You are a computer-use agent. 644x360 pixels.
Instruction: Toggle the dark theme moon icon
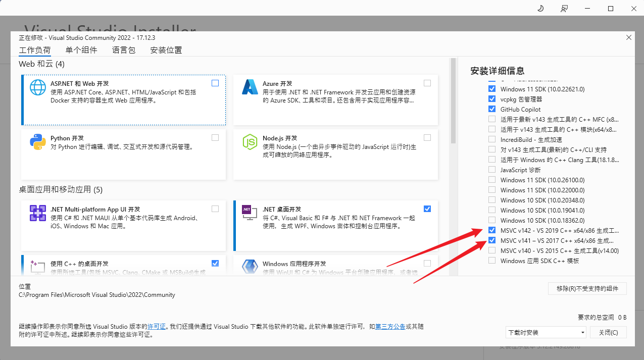tap(540, 8)
